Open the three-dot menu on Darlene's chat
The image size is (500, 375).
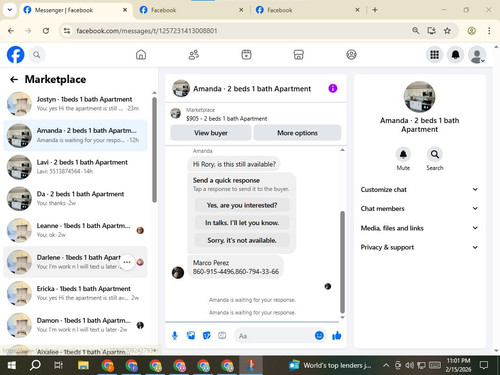point(127,262)
